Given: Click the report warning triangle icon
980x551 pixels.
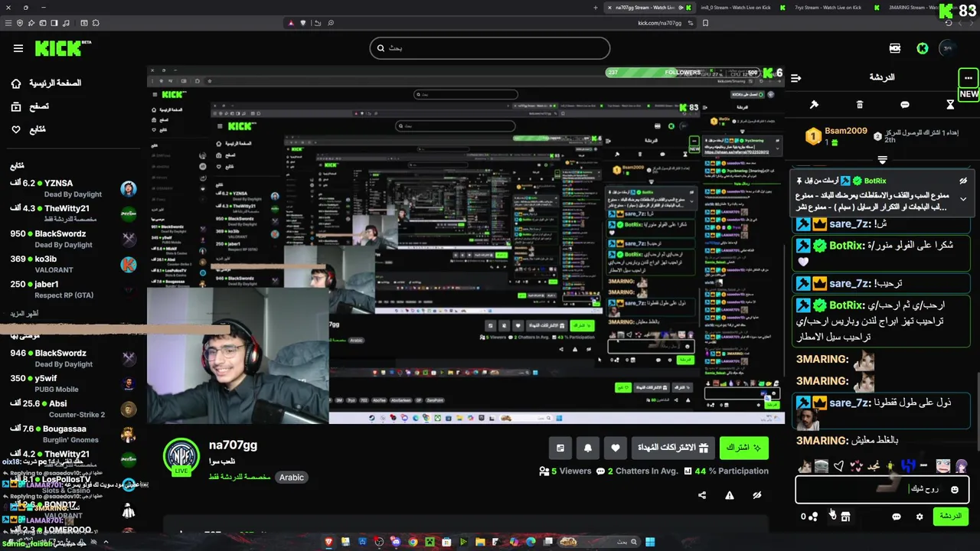Looking at the screenshot, I should click(730, 495).
